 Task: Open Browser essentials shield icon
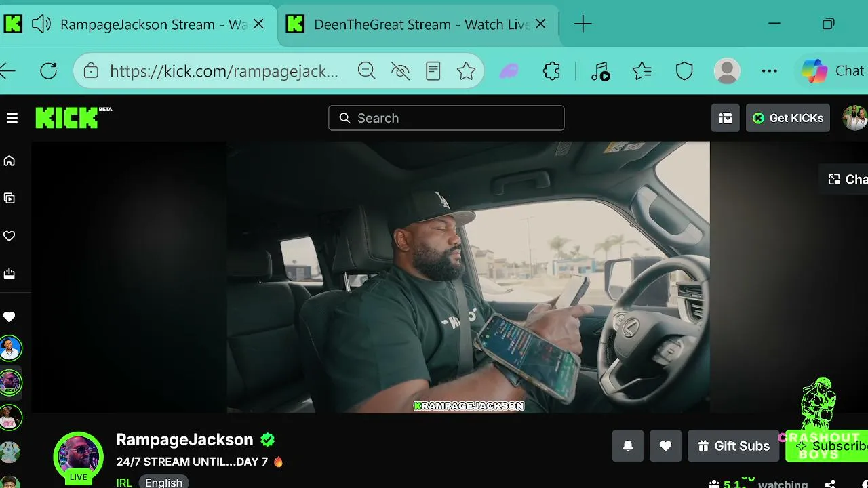pos(684,70)
